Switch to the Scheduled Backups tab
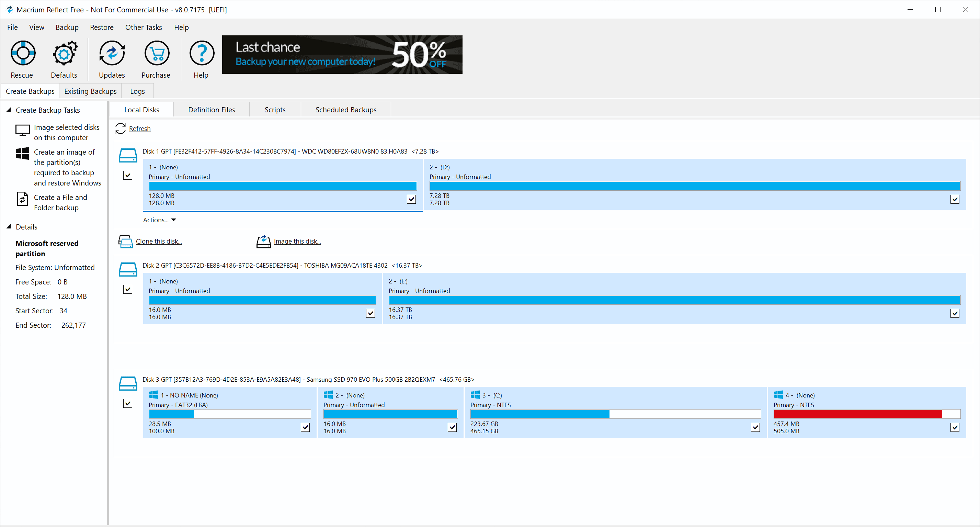Image resolution: width=980 pixels, height=527 pixels. click(346, 109)
